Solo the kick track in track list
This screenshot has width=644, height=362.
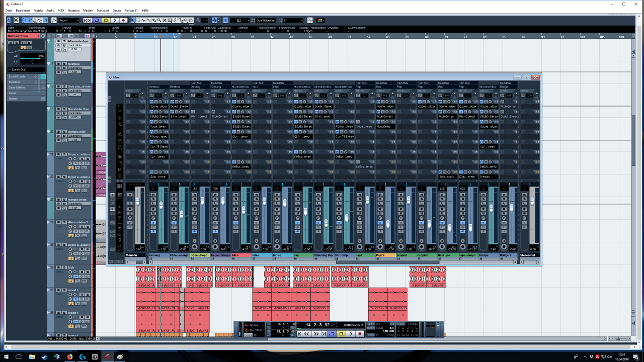pos(64,267)
